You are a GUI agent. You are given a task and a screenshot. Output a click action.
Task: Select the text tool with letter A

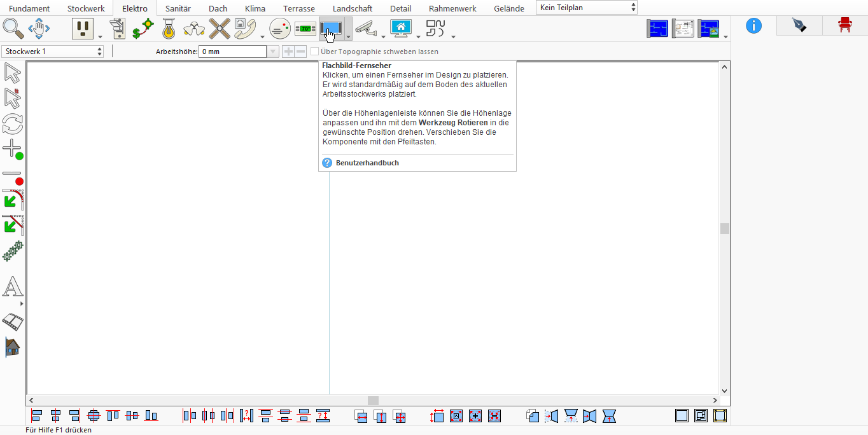tap(13, 287)
